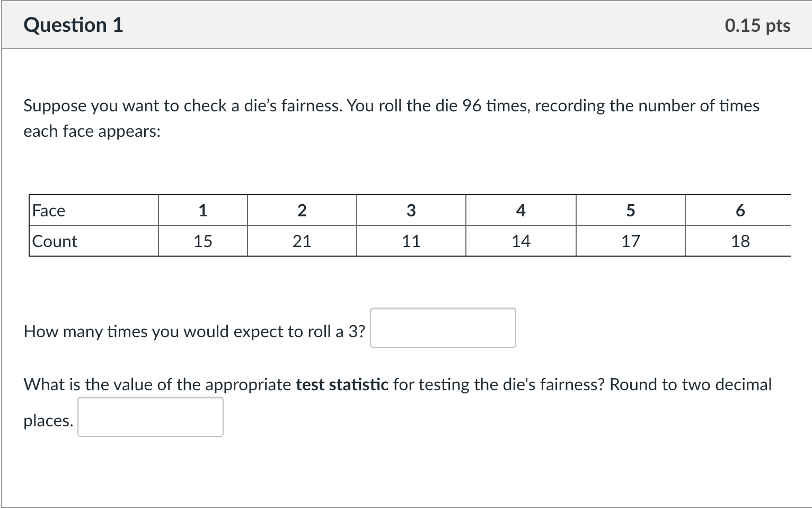Click the count cell showing 11

pyautogui.click(x=411, y=241)
